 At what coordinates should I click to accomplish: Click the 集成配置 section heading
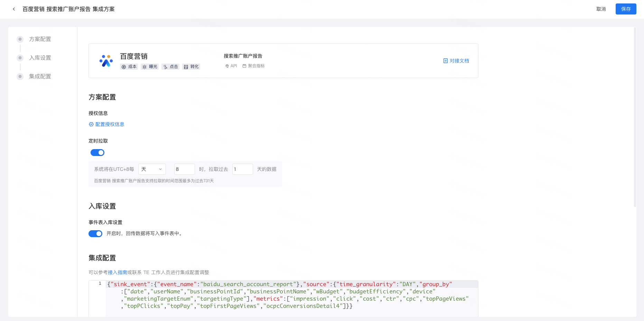[102, 258]
